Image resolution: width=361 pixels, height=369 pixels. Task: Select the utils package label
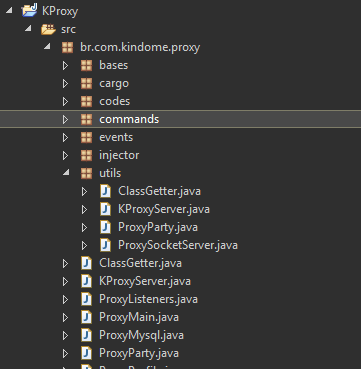tap(110, 173)
